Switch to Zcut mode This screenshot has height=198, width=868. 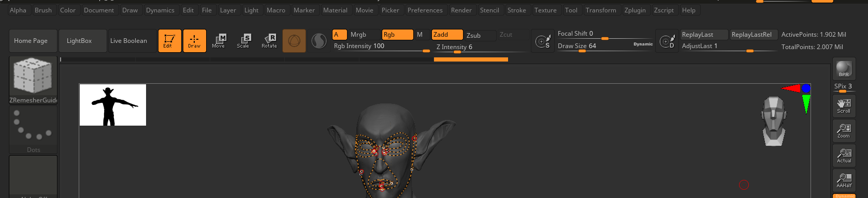tap(513, 35)
